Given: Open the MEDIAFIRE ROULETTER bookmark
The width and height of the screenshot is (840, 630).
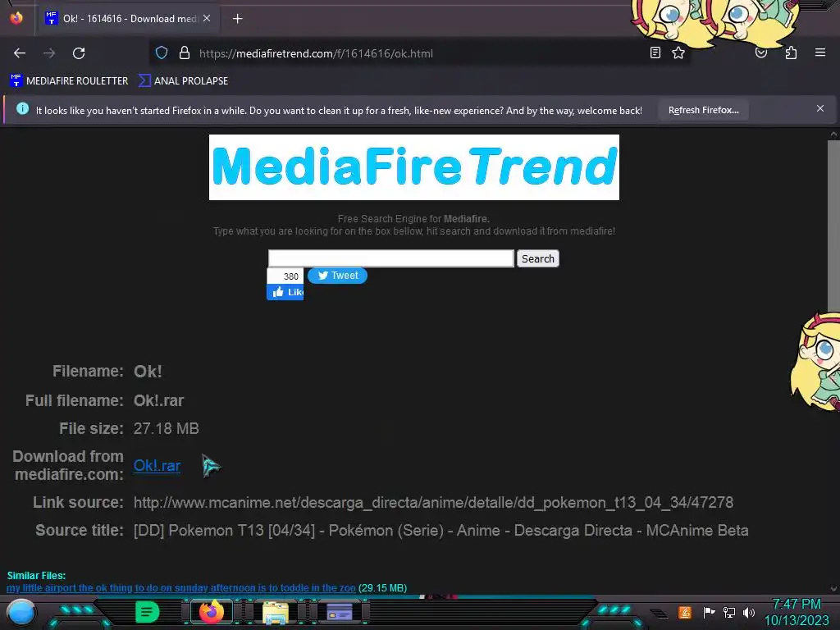Looking at the screenshot, I should pyautogui.click(x=69, y=81).
